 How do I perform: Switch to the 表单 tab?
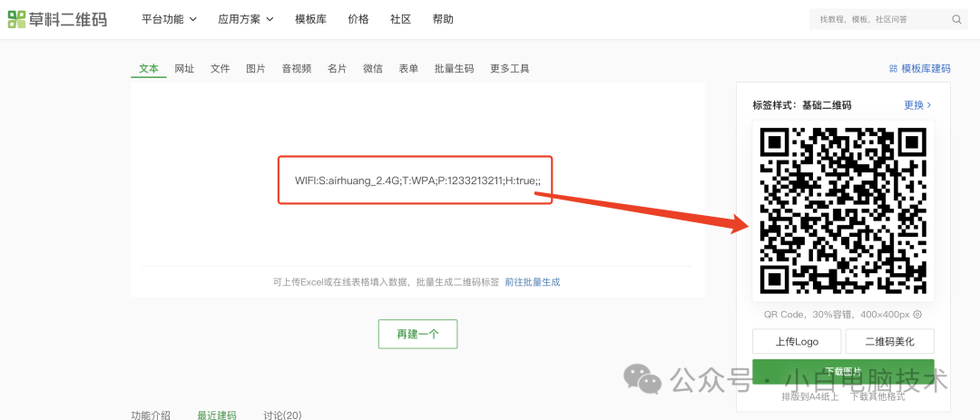[x=408, y=69]
